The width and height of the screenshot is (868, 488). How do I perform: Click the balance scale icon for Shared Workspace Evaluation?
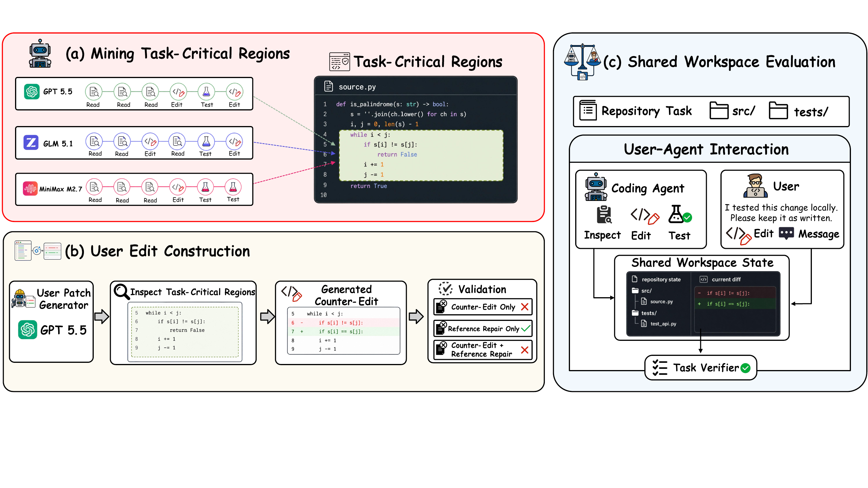[x=583, y=61]
